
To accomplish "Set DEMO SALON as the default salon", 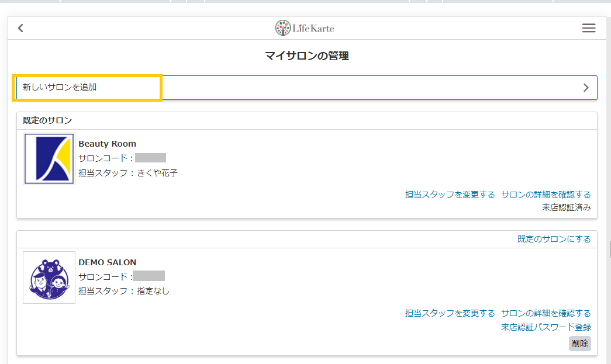I will click(x=554, y=239).
